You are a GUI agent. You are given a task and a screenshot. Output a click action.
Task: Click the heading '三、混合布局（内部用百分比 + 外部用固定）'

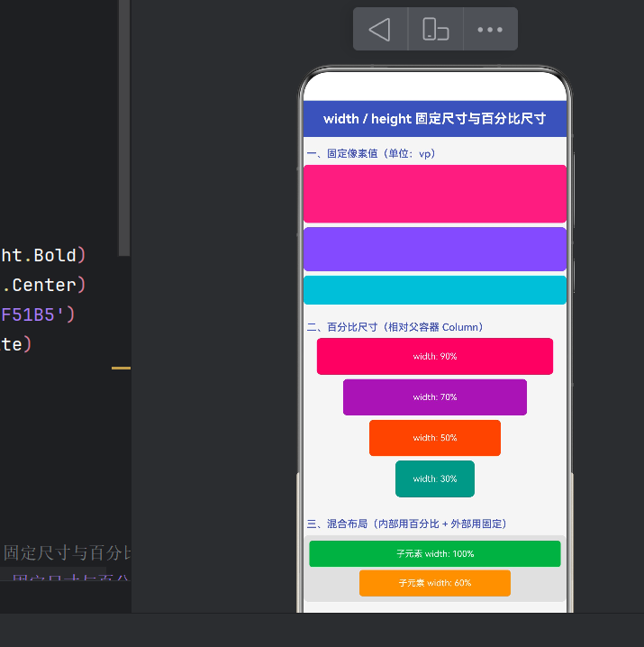coord(407,524)
